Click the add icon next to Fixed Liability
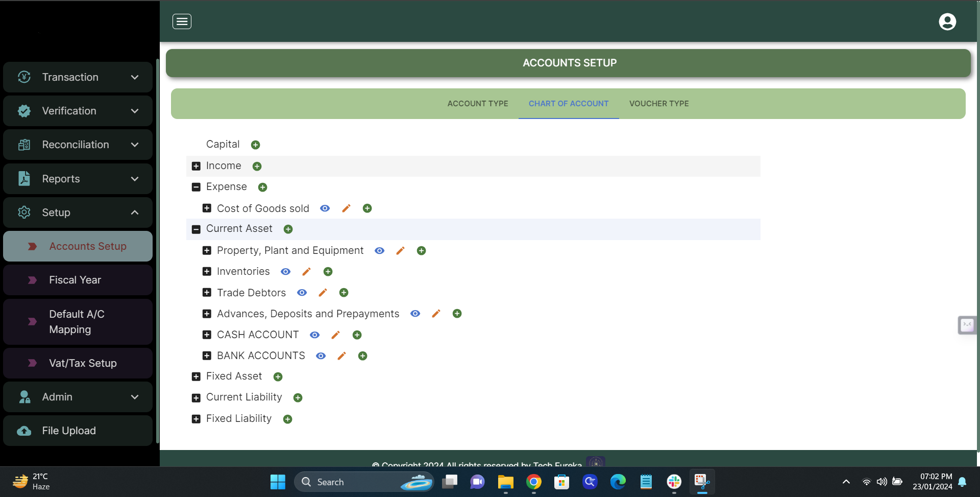Screen dimensions: 980x497 click(x=288, y=419)
